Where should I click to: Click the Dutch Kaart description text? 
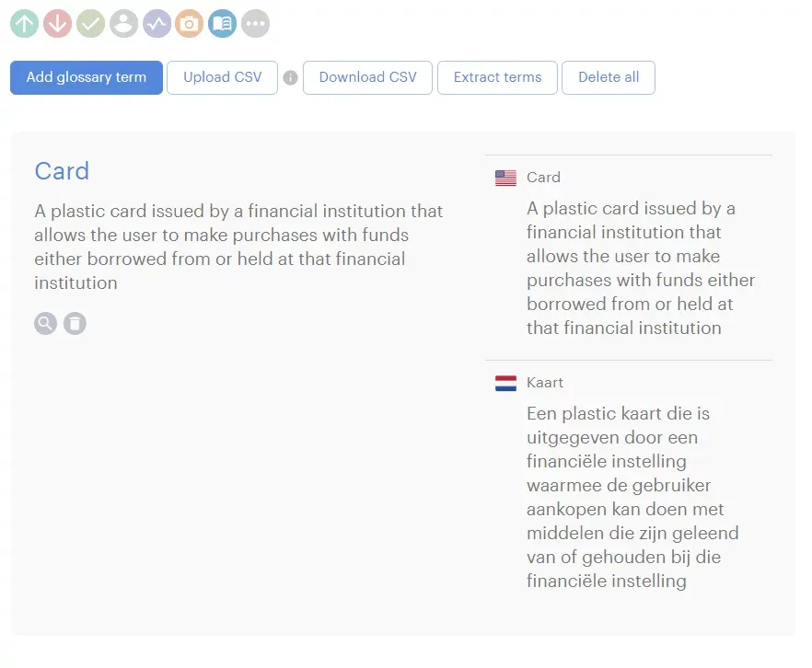(632, 497)
